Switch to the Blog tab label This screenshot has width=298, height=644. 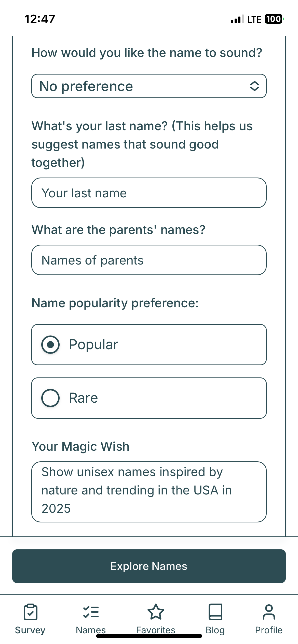click(x=215, y=630)
